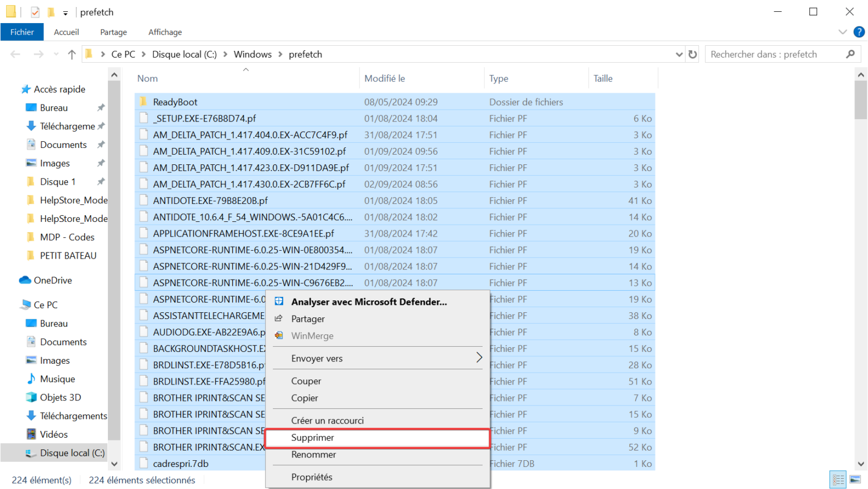Click the Back navigation arrow

(x=15, y=54)
